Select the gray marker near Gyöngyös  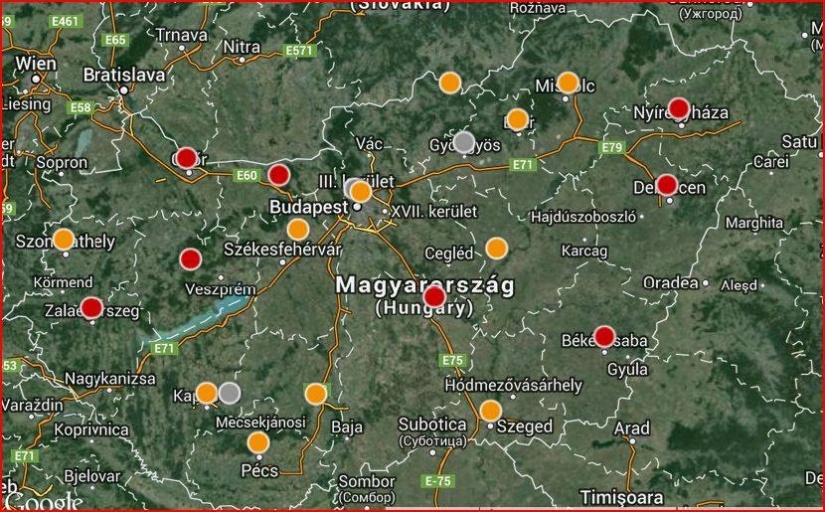(x=464, y=142)
